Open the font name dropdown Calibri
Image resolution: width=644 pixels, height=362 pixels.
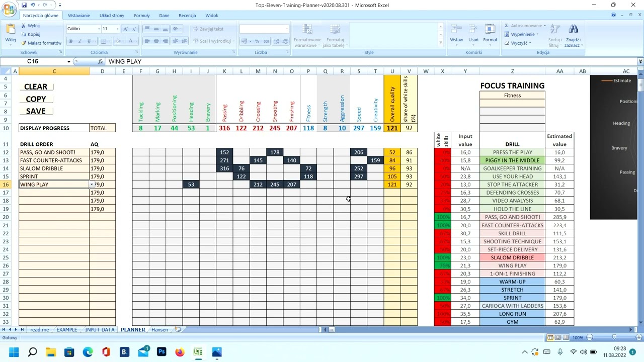pos(98,29)
